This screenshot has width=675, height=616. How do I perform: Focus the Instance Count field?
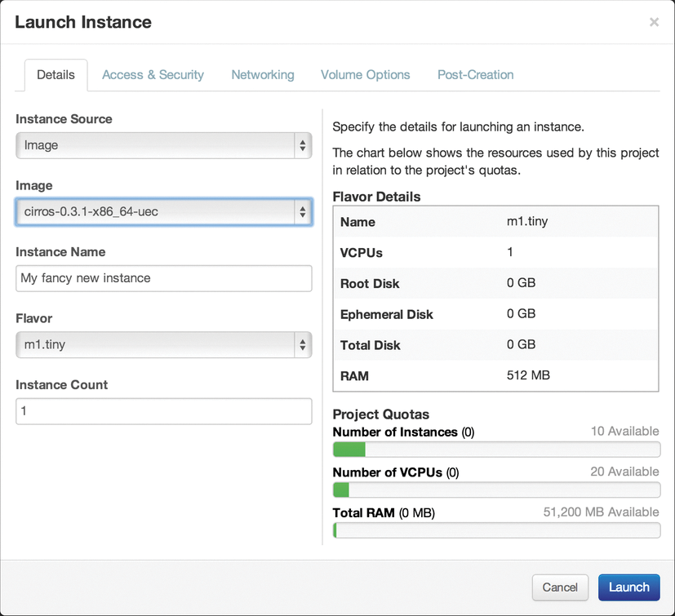[x=163, y=411]
